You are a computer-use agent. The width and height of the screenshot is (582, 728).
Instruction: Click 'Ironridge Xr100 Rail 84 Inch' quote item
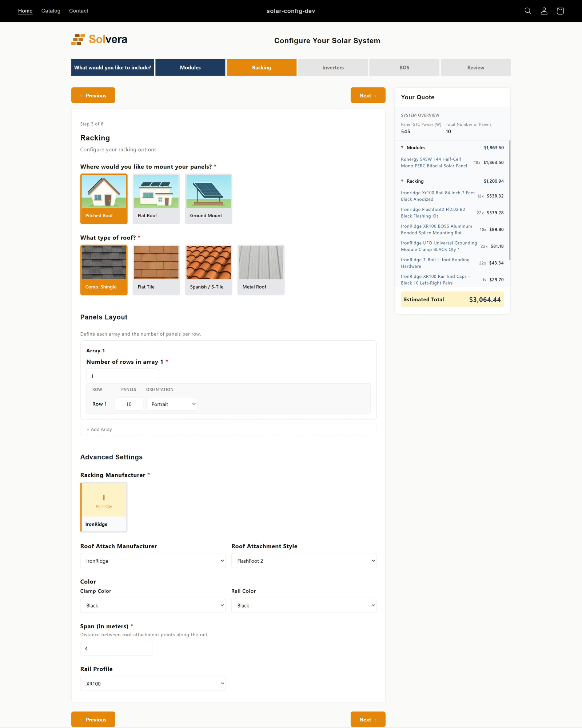point(438,196)
